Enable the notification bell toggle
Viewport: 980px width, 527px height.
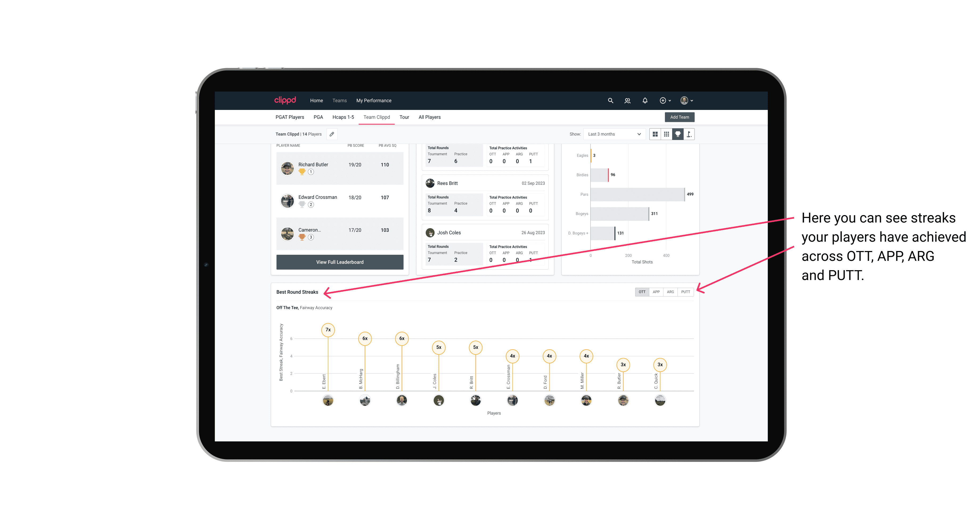click(644, 100)
